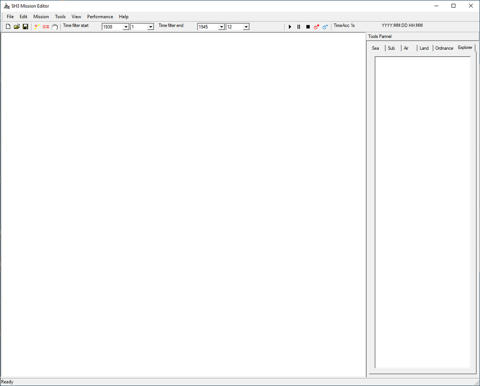This screenshot has width=480, height=386.
Task: Switch to the Sea tab
Action: click(376, 48)
